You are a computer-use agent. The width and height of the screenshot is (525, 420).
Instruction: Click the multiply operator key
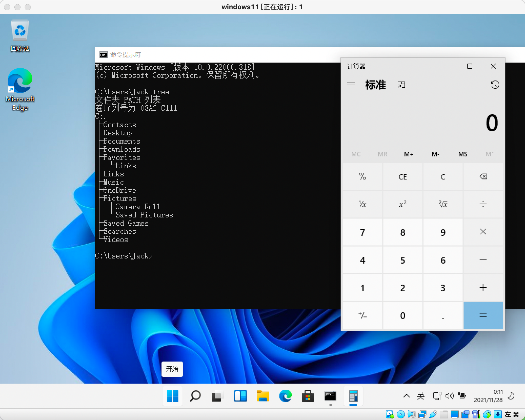(483, 232)
